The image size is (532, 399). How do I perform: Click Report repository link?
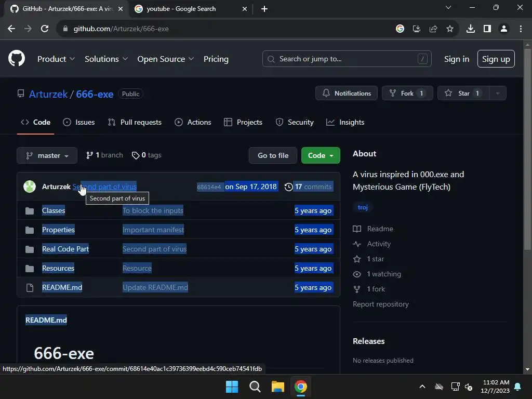[381, 304]
